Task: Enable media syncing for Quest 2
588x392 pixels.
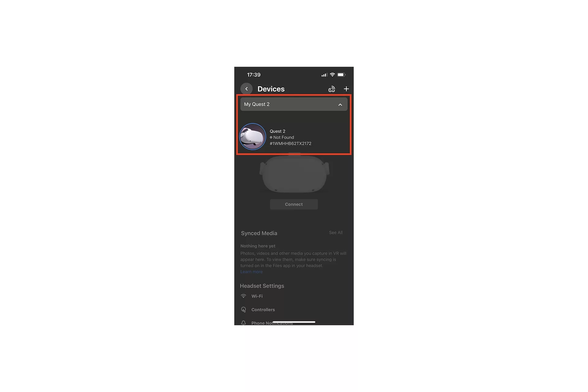Action: tap(252, 271)
